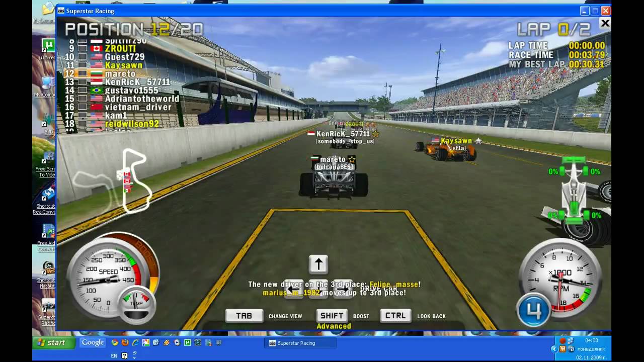Launch Firefox from Quick Launch
The height and width of the screenshot is (362, 644).
pos(125,343)
